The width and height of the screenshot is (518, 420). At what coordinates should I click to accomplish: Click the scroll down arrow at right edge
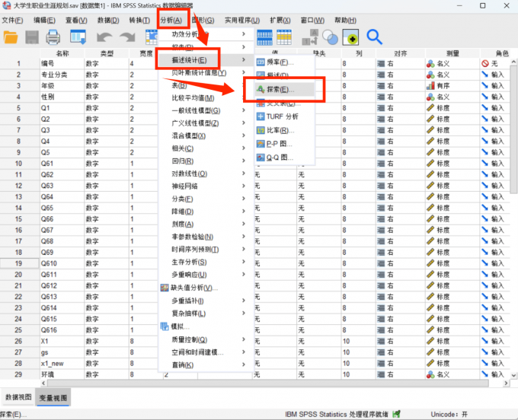pos(513,375)
